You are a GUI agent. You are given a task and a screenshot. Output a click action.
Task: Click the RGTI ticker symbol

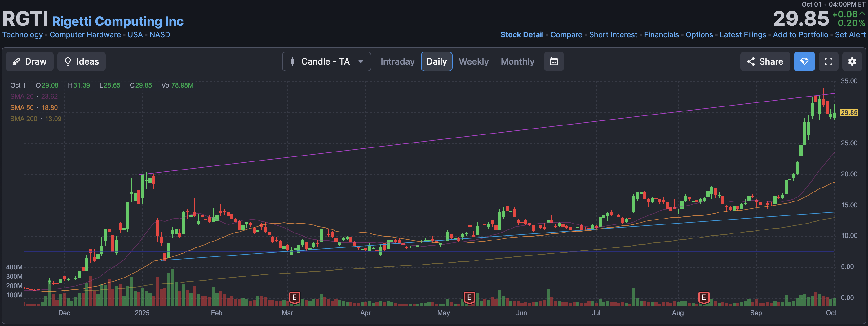click(x=26, y=19)
